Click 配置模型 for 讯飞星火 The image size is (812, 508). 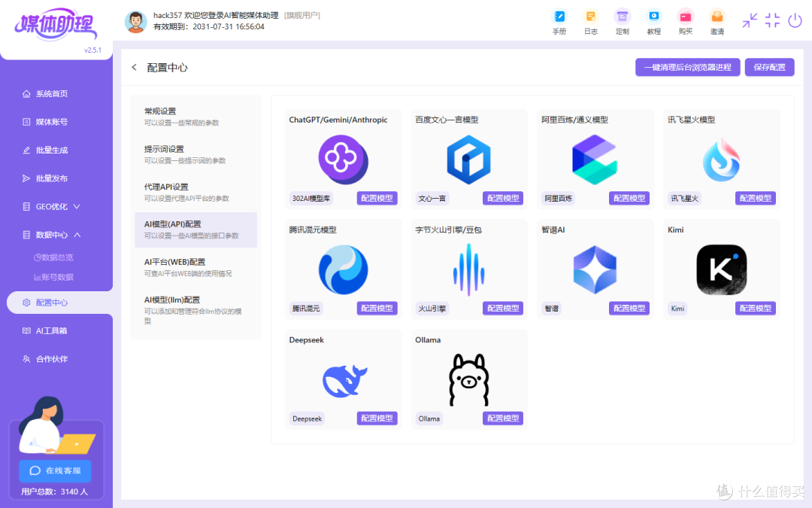tap(756, 198)
